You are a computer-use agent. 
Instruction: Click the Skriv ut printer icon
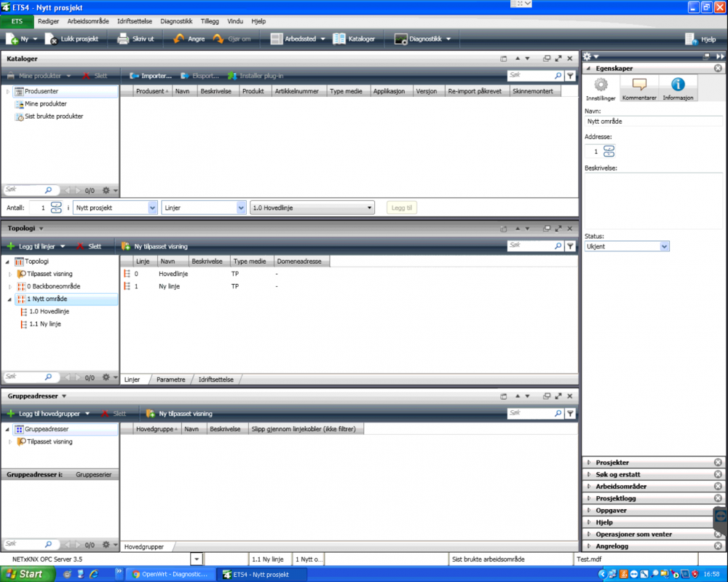124,39
